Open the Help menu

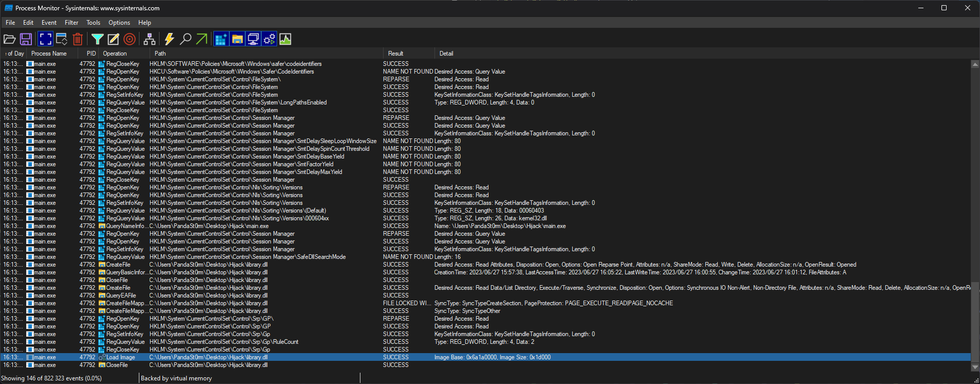point(144,23)
